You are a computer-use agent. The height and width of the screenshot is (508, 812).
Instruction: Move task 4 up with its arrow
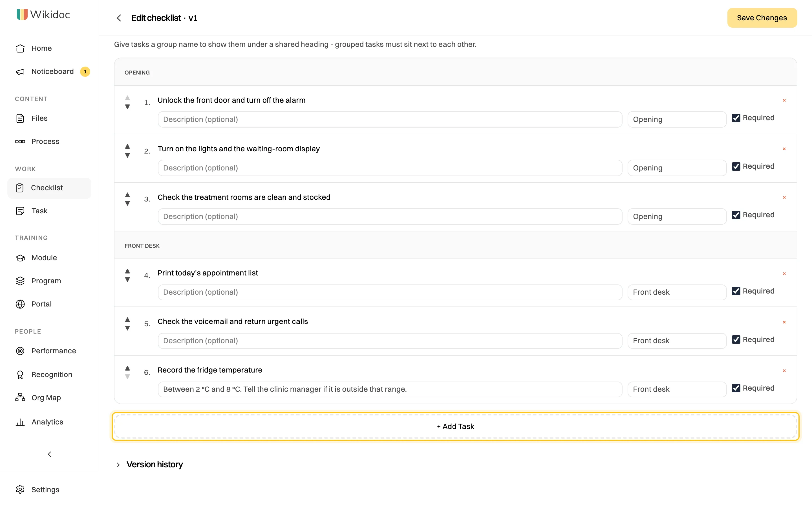[x=127, y=271]
